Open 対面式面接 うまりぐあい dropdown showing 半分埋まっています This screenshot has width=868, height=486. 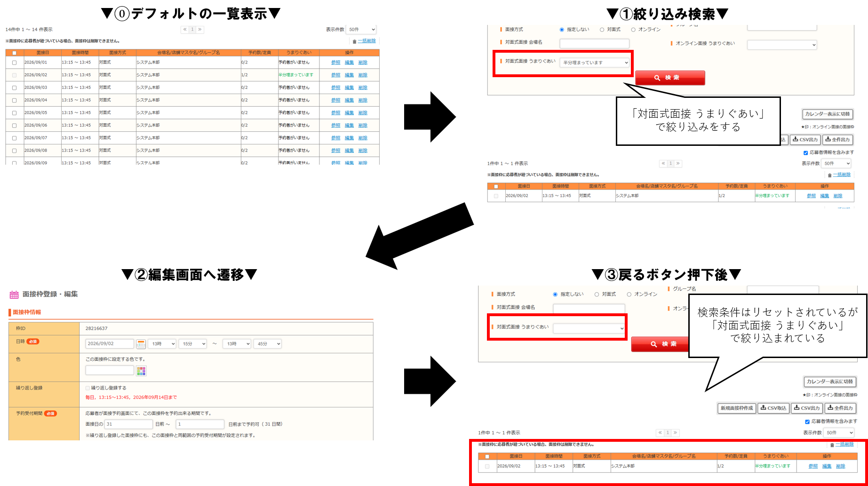[595, 63]
